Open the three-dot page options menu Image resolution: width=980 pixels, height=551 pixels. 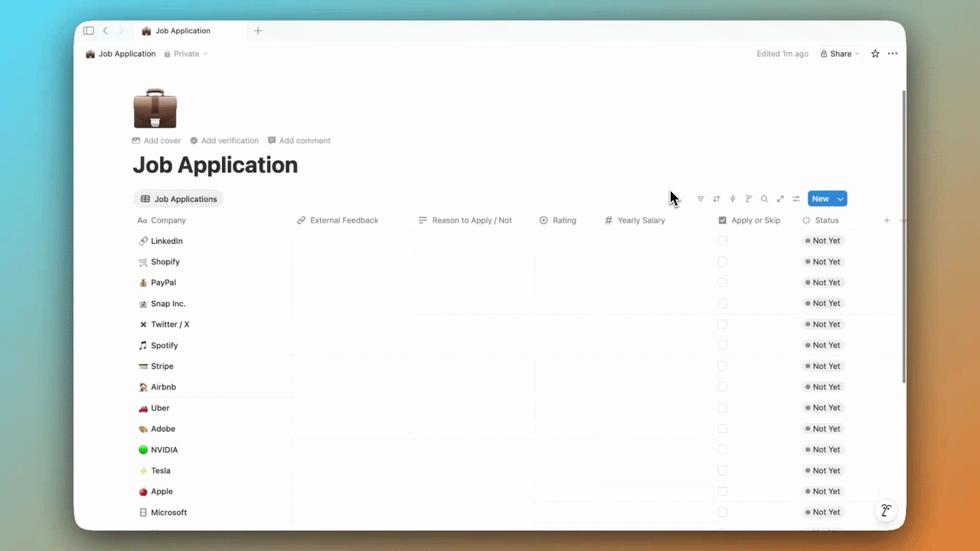tap(893, 54)
